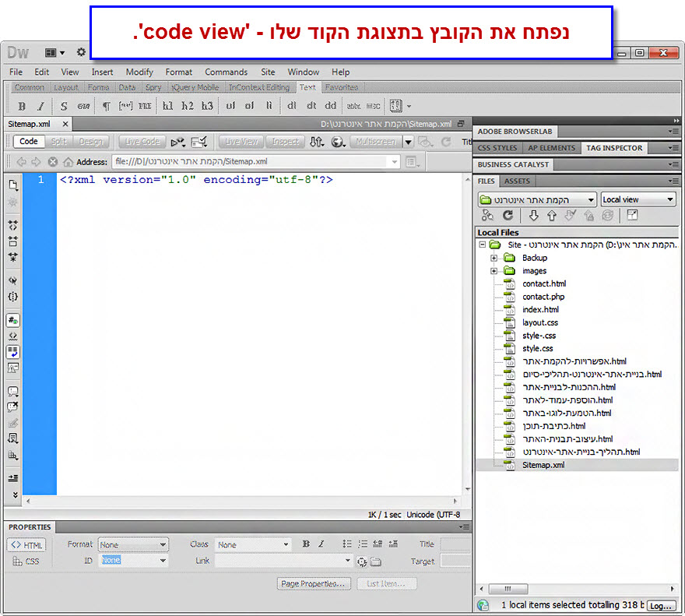Open the Local view dropdown

[x=638, y=200]
